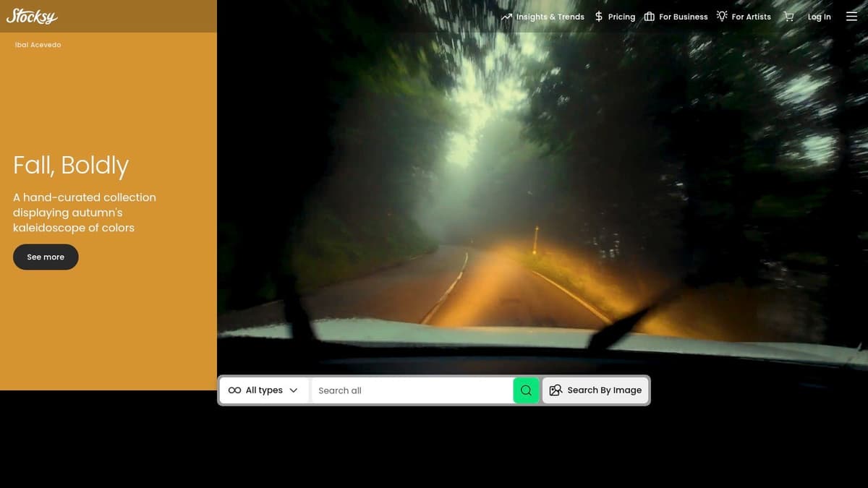Screen dimensions: 868x488
Task: Go to the Pricing page
Action: click(x=621, y=17)
